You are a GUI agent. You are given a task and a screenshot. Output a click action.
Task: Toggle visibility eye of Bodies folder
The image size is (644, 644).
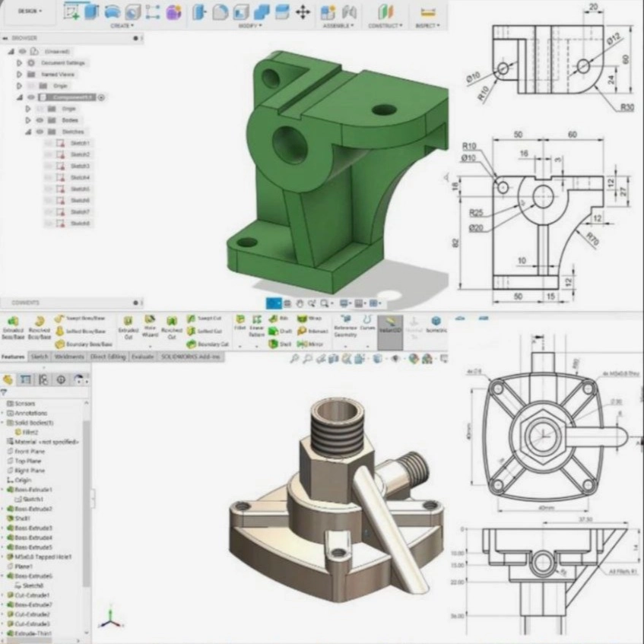tap(40, 120)
